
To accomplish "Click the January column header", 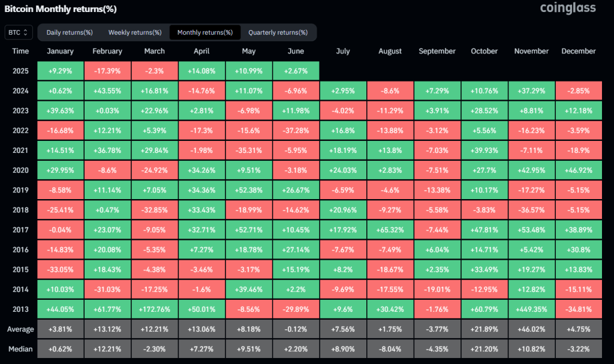I will point(60,51).
